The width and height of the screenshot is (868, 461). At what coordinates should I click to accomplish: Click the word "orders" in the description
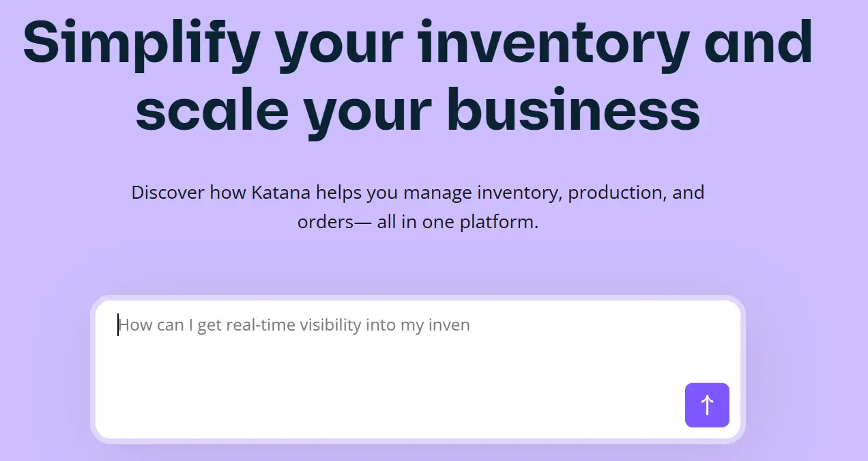coord(325,222)
